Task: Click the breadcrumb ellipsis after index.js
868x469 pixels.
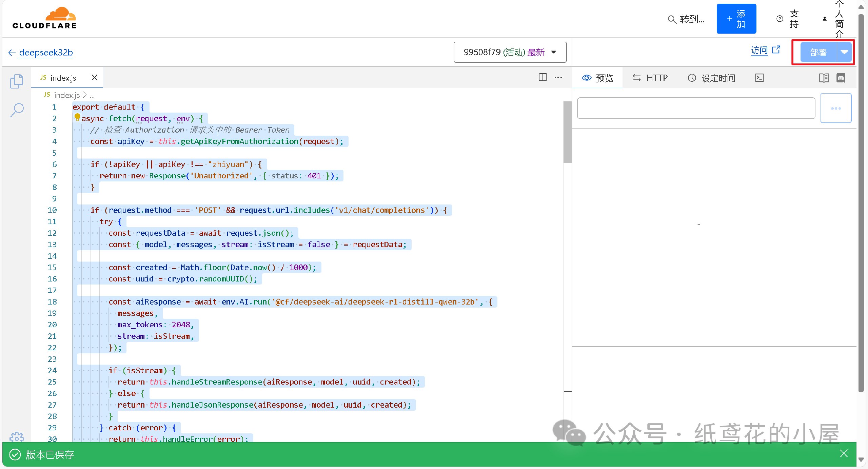Action: (x=92, y=96)
